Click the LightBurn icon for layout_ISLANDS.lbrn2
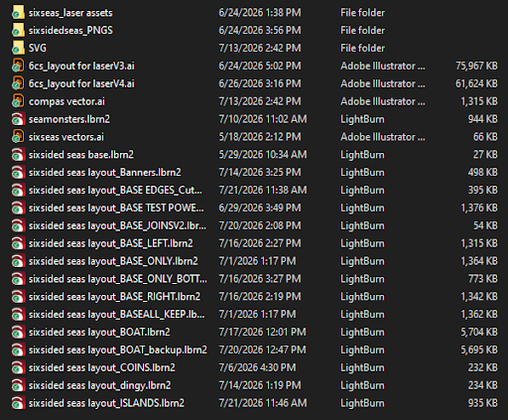Viewport: 508px width, 420px height. [x=18, y=403]
